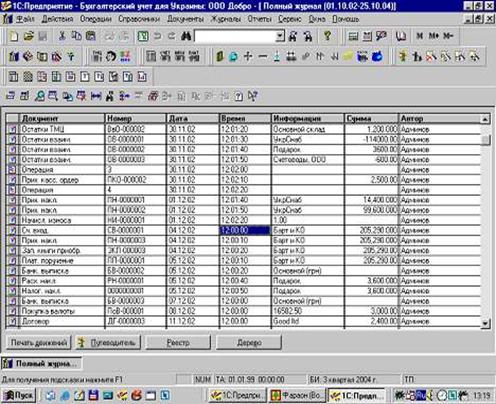Click the selected 12:00:00 time cell
Image resolution: width=496 pixels, height=404 pixels.
[x=245, y=230]
